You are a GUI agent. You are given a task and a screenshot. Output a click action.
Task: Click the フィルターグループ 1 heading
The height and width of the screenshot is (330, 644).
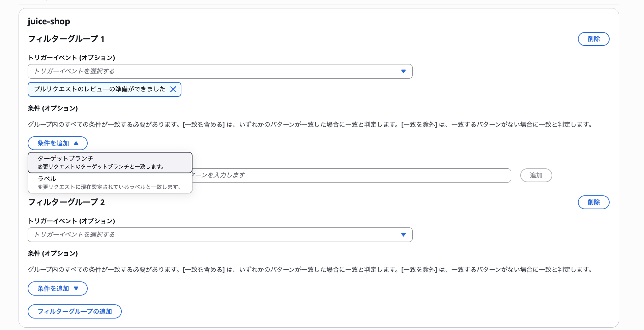coord(66,39)
